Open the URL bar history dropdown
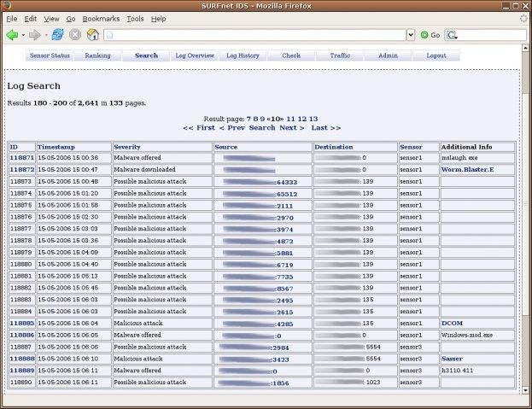This screenshot has height=409, width=532. coord(410,35)
